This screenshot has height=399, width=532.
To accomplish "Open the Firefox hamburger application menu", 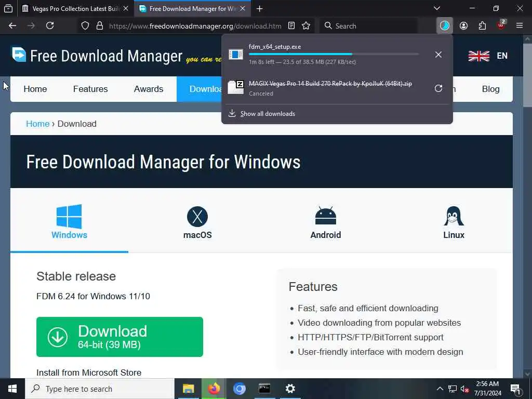I will (x=520, y=26).
